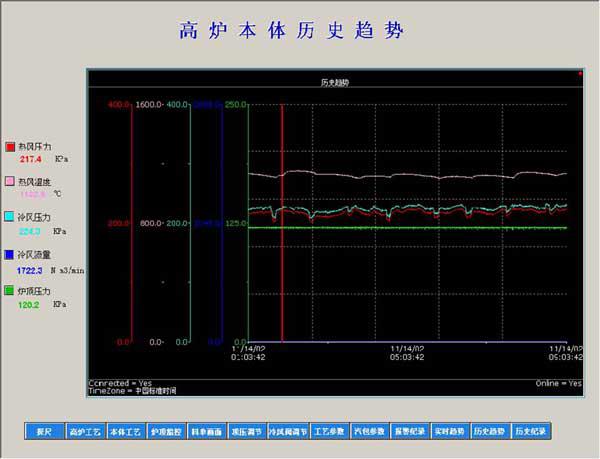This screenshot has width=600, height=459.
Task: Click the pink 热风温度 trend line
Action: coord(408,175)
